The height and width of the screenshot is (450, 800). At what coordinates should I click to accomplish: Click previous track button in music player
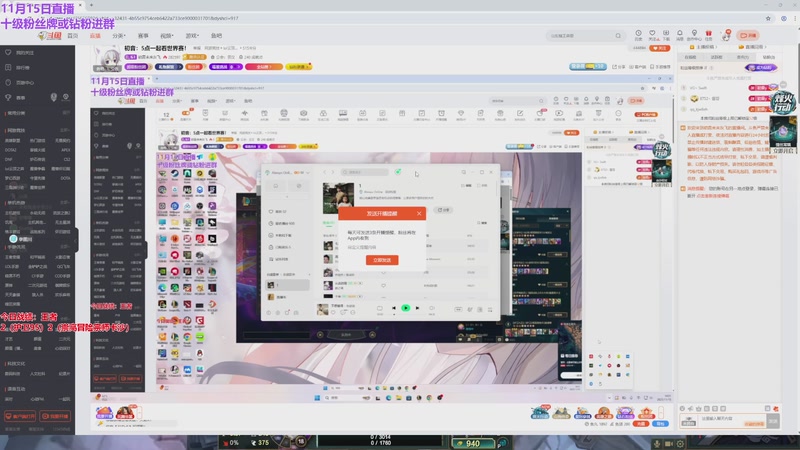point(393,308)
